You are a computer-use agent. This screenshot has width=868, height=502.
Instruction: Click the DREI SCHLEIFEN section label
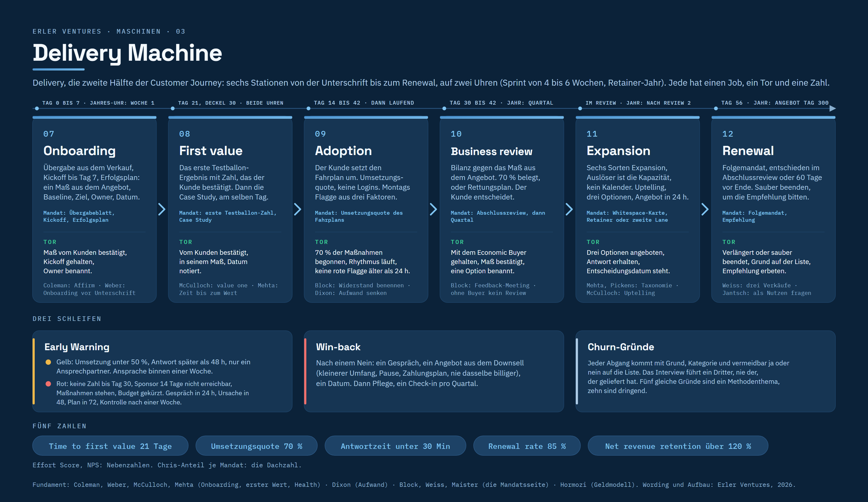click(67, 318)
